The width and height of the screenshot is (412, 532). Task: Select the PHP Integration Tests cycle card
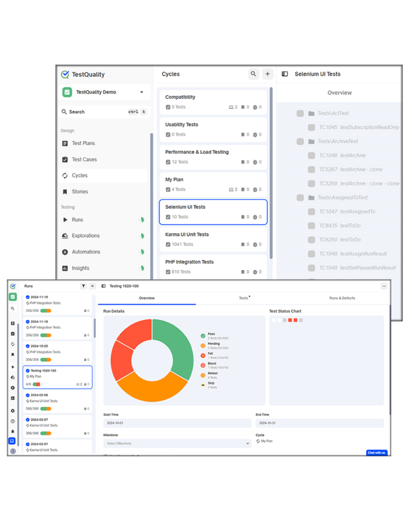click(x=213, y=267)
